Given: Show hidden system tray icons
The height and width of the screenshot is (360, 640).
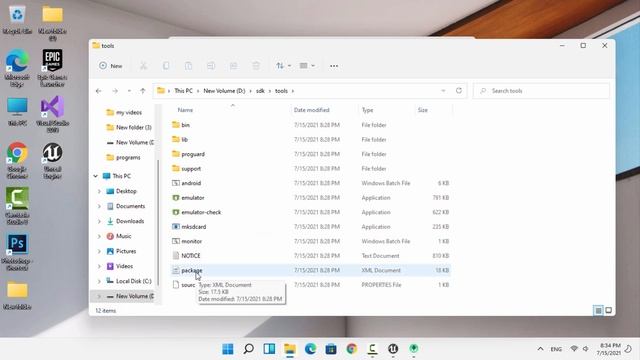Looking at the screenshot, I should click(x=540, y=349).
